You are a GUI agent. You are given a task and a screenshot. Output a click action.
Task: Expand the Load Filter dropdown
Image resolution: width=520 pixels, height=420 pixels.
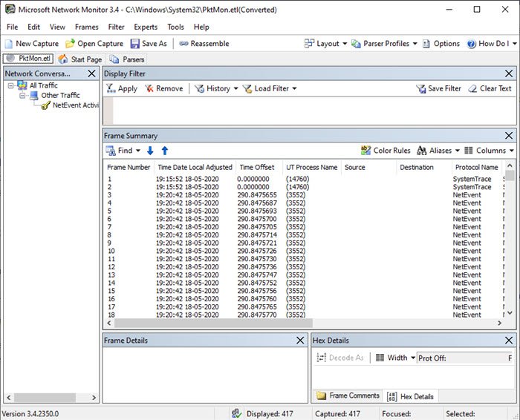(269, 88)
